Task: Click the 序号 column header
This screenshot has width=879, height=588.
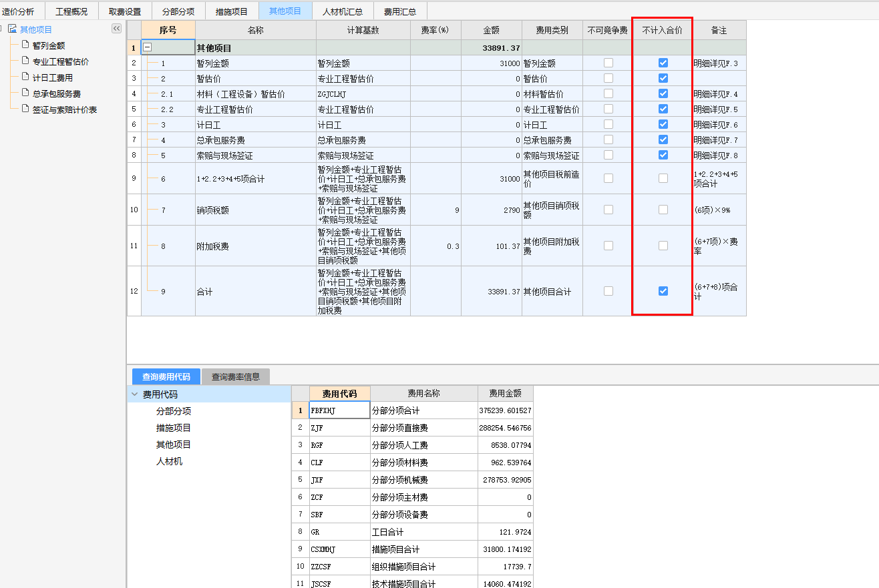Action: click(168, 30)
